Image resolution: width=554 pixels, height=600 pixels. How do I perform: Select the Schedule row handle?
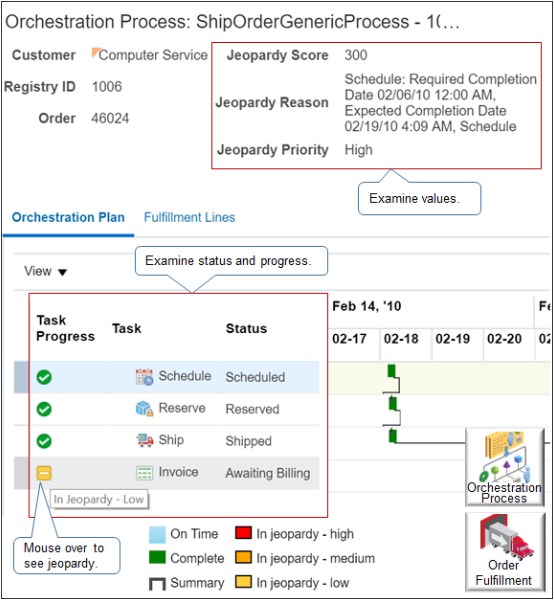[21, 377]
